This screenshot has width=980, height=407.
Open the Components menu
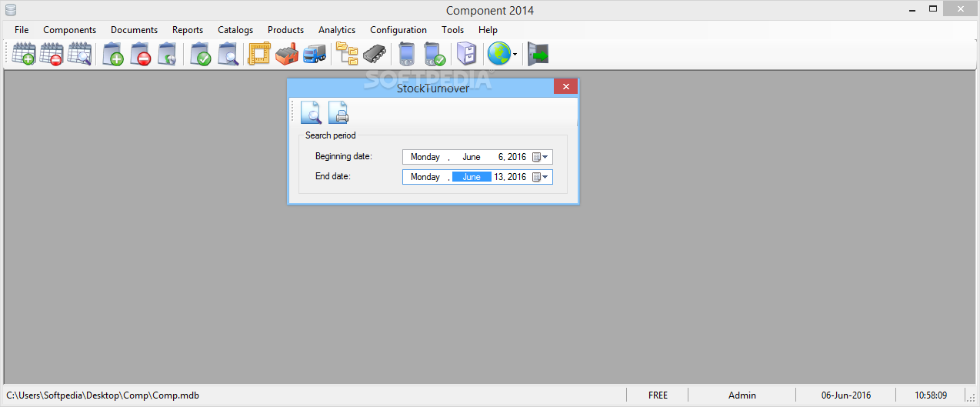pyautogui.click(x=70, y=30)
